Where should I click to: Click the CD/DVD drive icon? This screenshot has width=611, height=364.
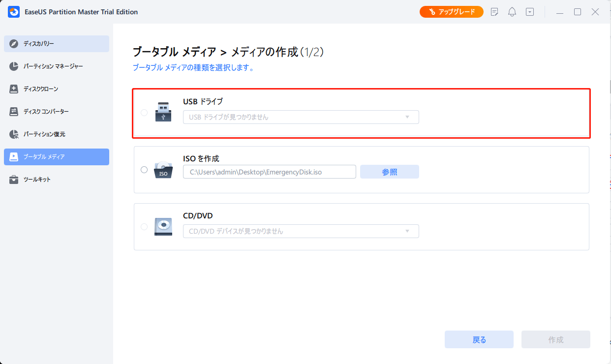(163, 226)
